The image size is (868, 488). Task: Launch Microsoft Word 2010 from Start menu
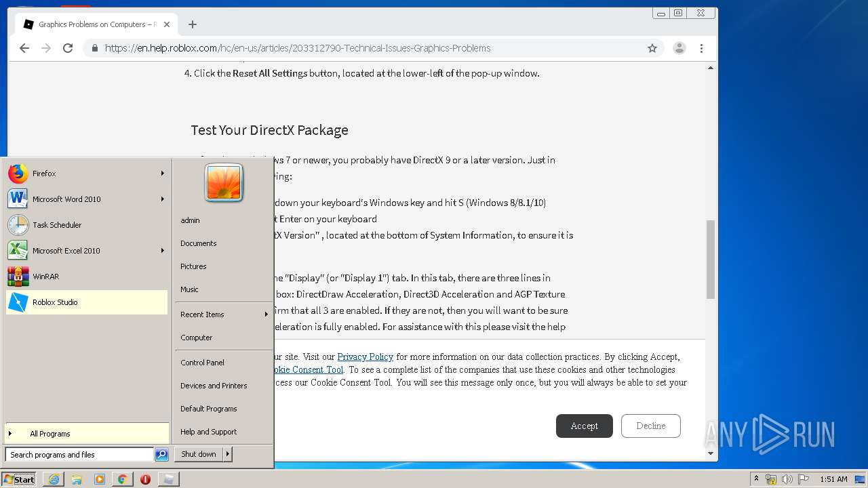pyautogui.click(x=86, y=199)
